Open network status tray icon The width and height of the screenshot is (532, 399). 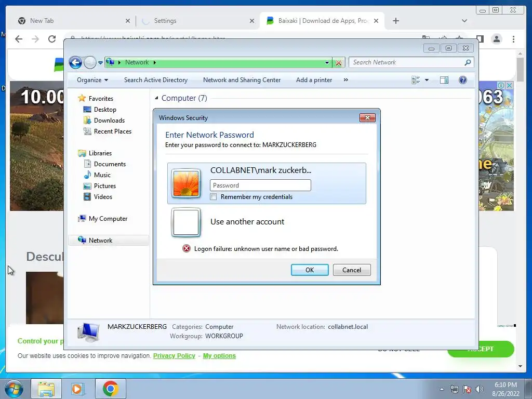click(x=454, y=389)
